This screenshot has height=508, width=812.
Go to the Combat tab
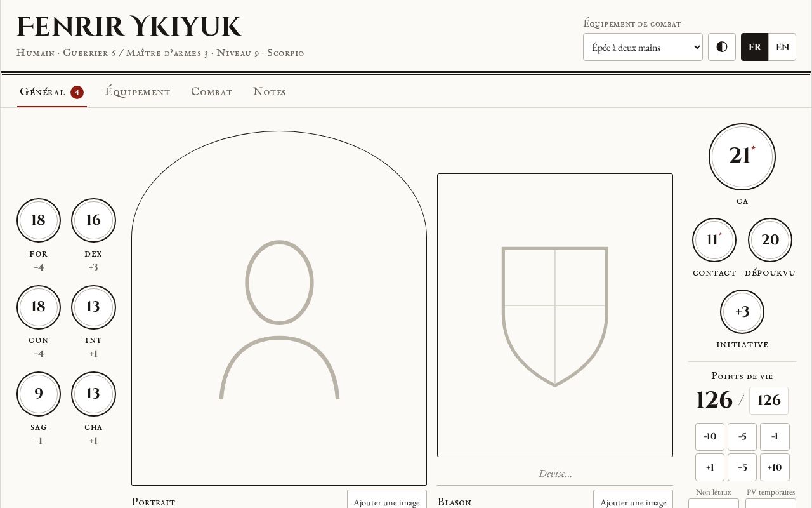[212, 92]
